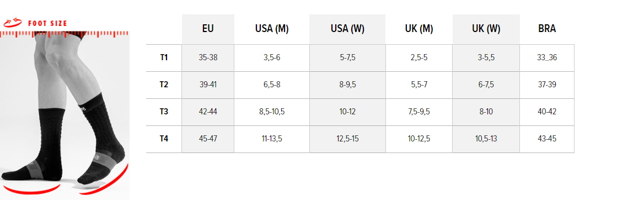This screenshot has width=644, height=200.
Task: Click the T4 row label
Action: point(164,139)
